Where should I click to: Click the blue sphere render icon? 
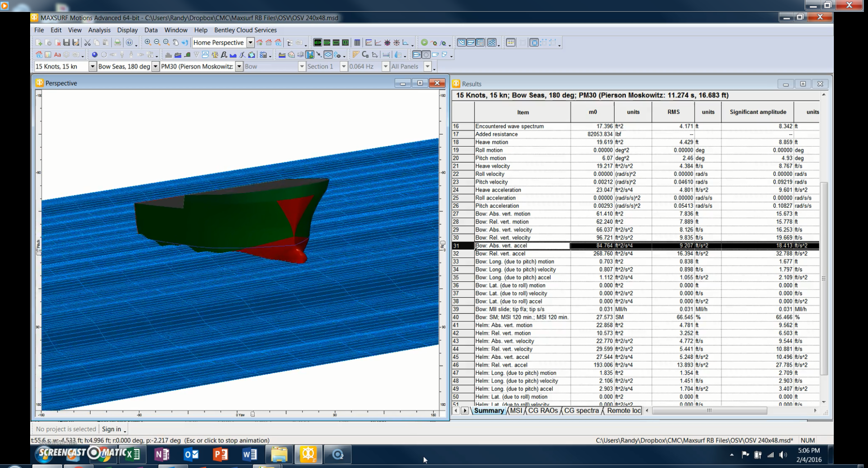[x=94, y=55]
